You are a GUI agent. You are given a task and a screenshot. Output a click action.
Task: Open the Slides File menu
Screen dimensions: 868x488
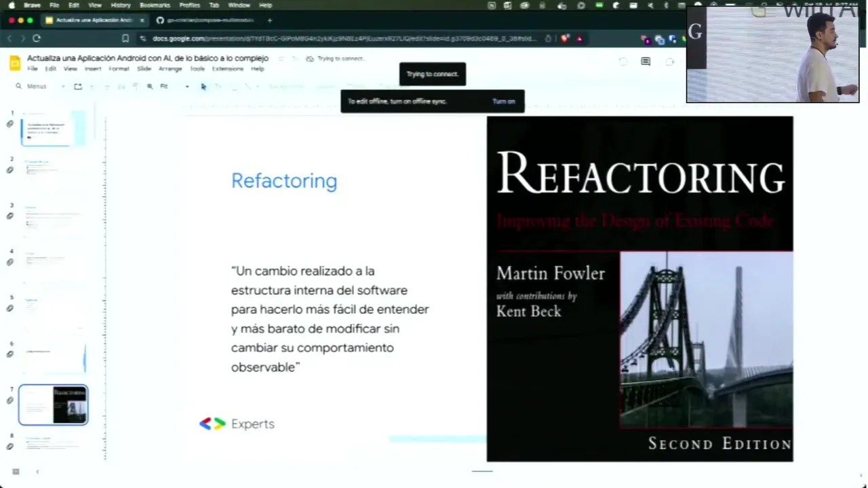(x=33, y=69)
